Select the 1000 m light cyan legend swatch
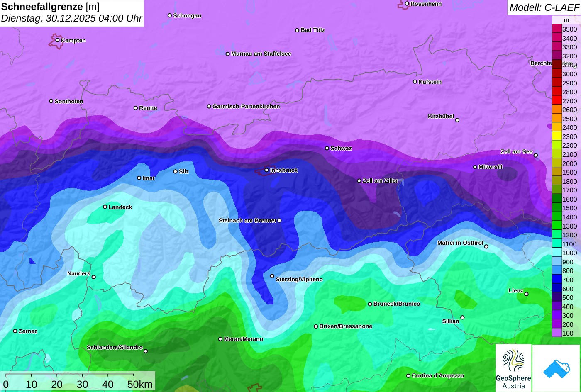The height and width of the screenshot is (392, 581). [x=557, y=253]
